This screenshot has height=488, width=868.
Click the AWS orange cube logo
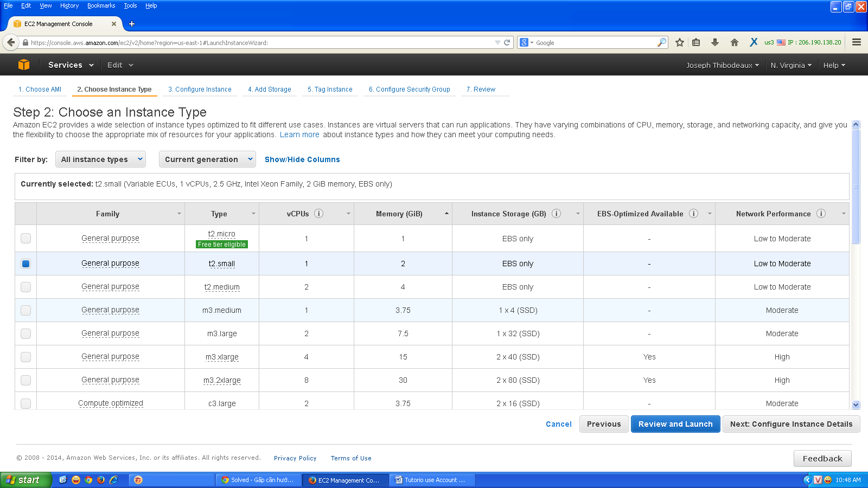(x=24, y=65)
